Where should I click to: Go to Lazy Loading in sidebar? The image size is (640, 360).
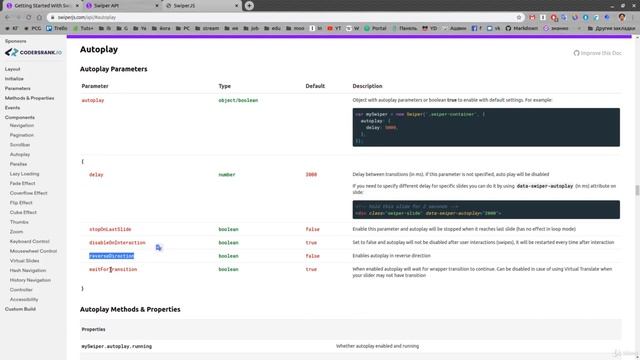tap(24, 174)
